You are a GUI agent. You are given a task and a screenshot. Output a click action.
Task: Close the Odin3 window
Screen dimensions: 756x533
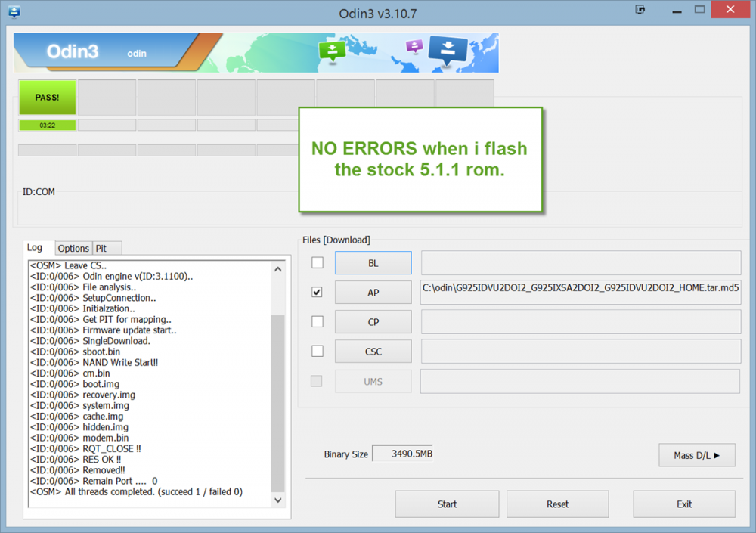coord(732,10)
